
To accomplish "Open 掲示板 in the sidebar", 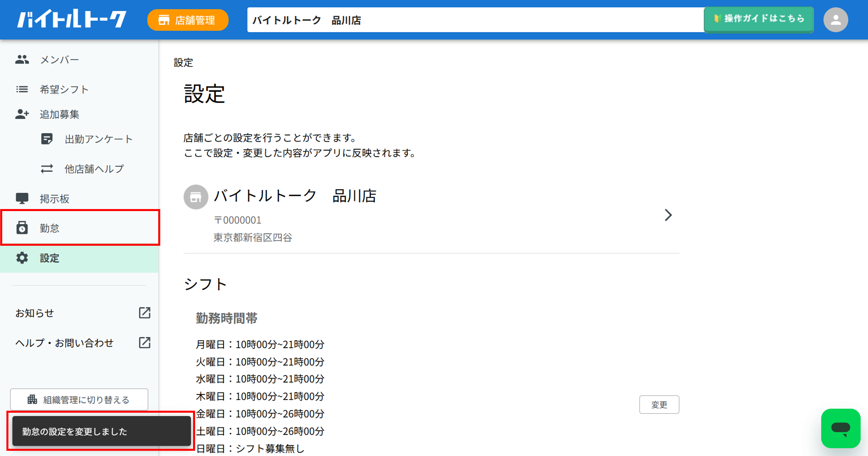I will (x=79, y=199).
